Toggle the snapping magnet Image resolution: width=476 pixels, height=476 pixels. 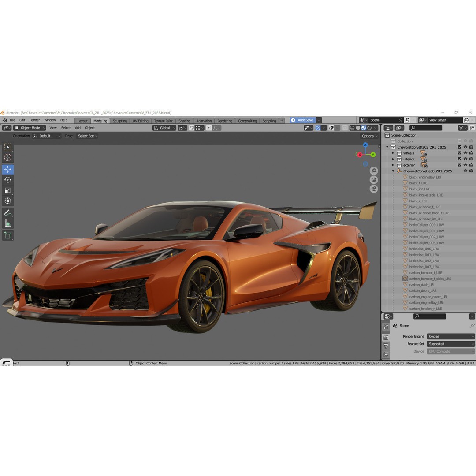click(192, 128)
